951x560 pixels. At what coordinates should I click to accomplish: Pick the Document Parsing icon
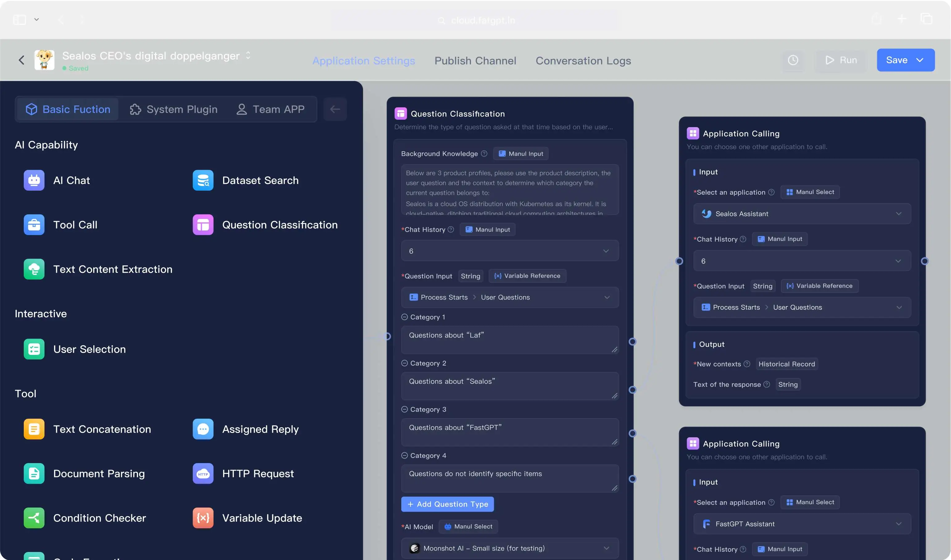[34, 474]
